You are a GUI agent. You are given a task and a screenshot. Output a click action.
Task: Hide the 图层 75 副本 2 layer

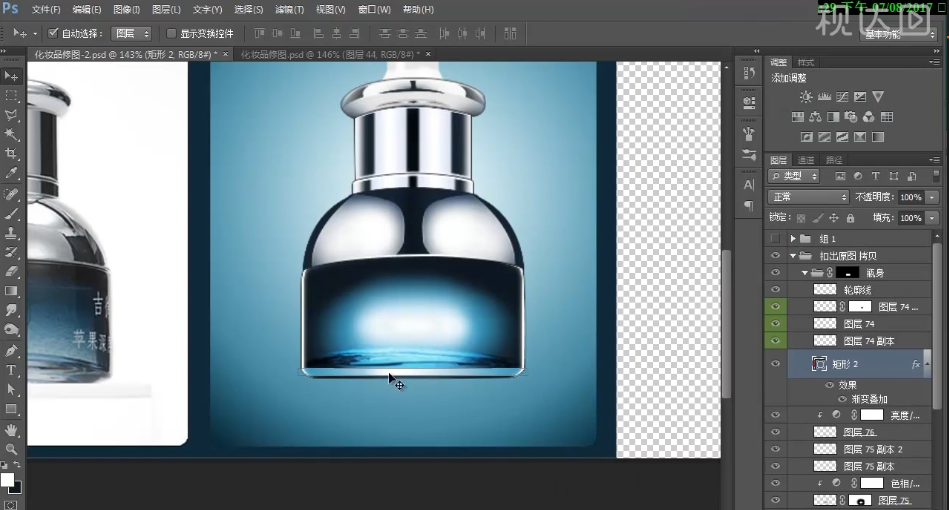tap(775, 449)
